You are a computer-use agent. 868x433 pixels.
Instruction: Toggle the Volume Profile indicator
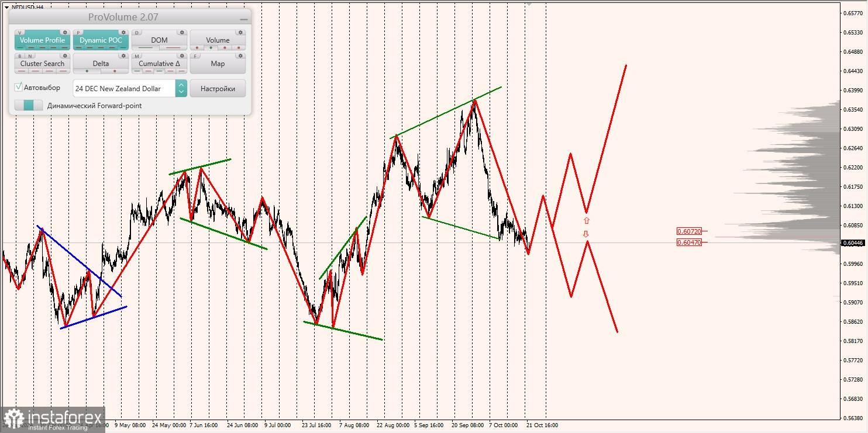[43, 40]
